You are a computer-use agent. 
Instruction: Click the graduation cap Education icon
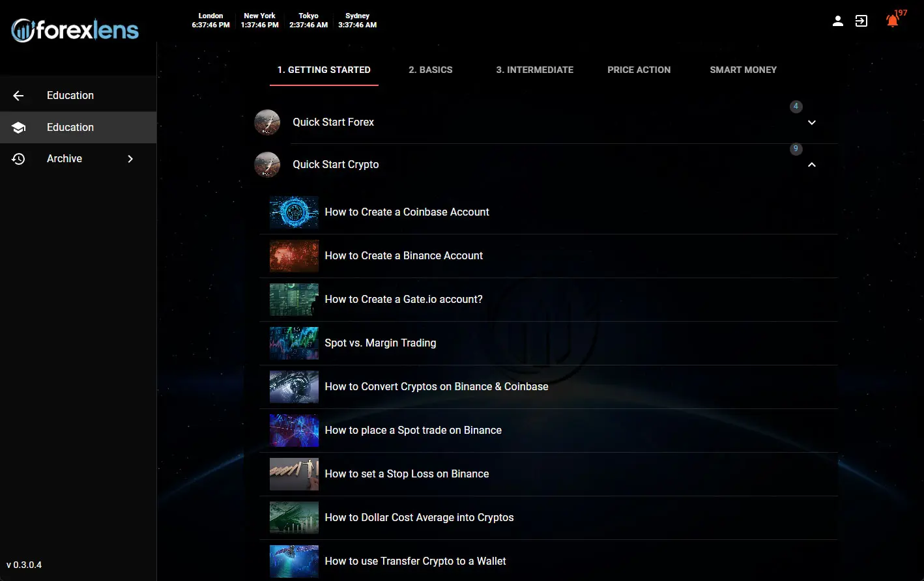[x=18, y=128]
